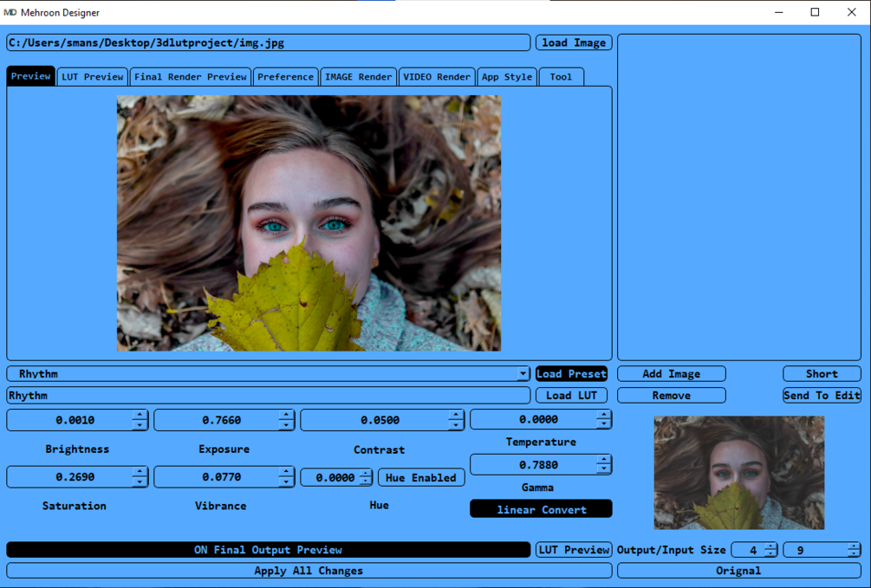
Task: Open the LUT Preview tab
Action: (92, 76)
